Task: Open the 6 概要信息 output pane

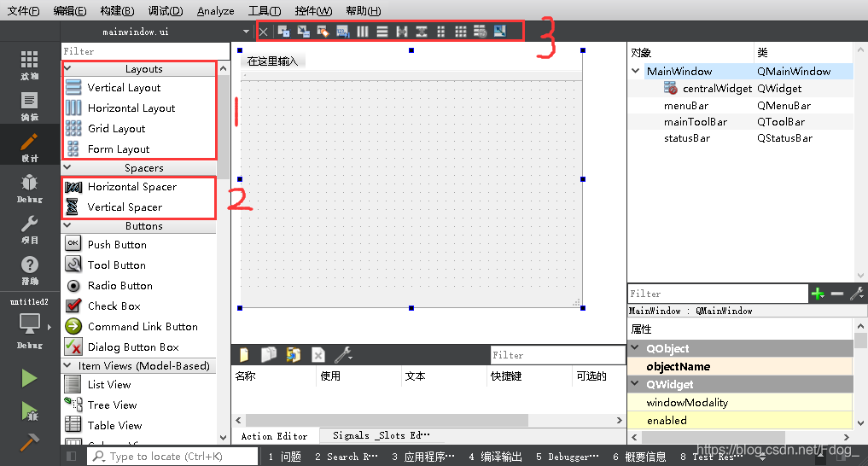Action: tap(639, 457)
